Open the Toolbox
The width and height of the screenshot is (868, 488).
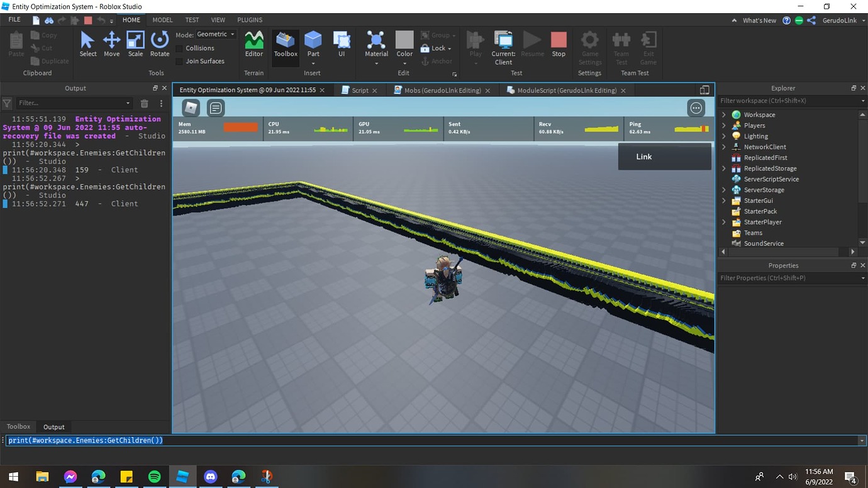point(284,44)
